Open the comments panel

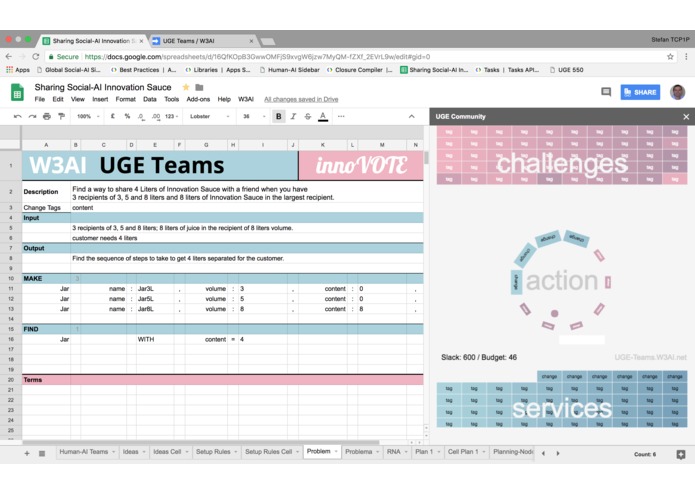click(606, 92)
